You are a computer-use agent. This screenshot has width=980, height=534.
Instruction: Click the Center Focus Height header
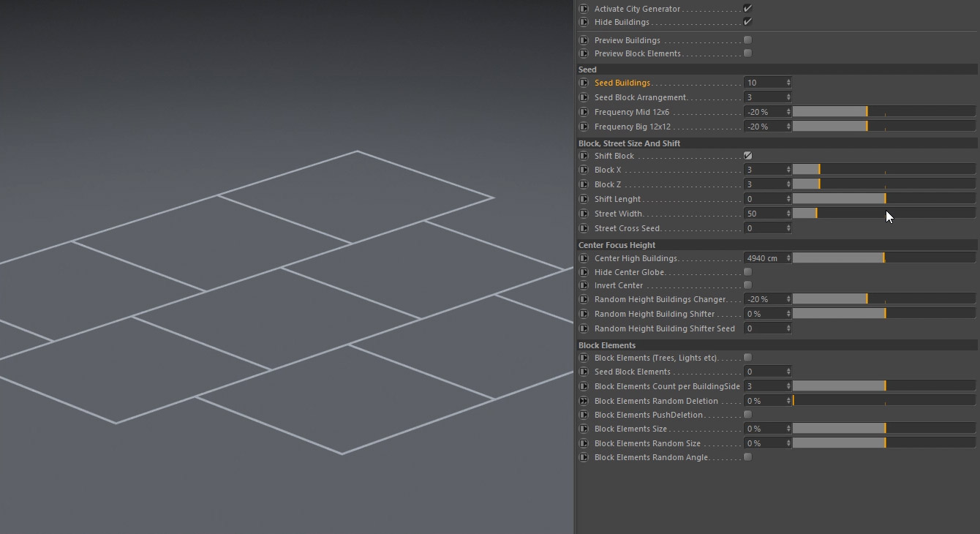point(777,245)
